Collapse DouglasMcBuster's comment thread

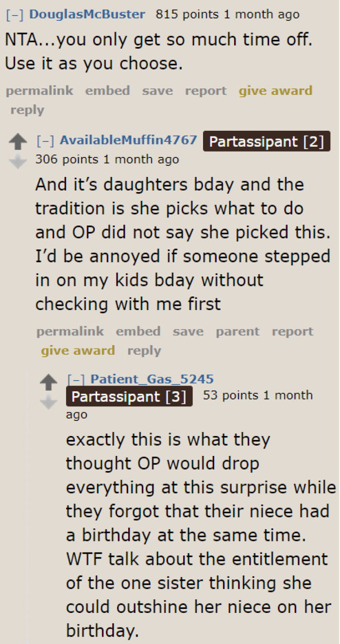(x=14, y=14)
